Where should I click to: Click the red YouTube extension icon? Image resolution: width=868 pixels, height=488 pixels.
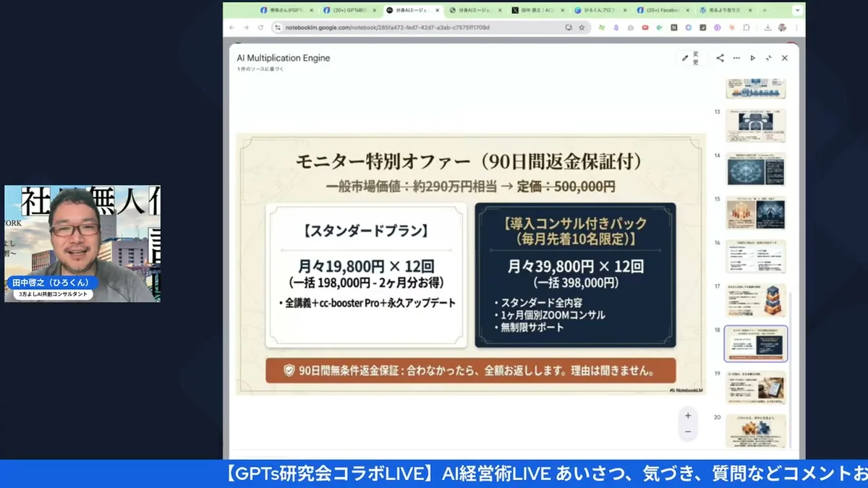click(x=646, y=27)
